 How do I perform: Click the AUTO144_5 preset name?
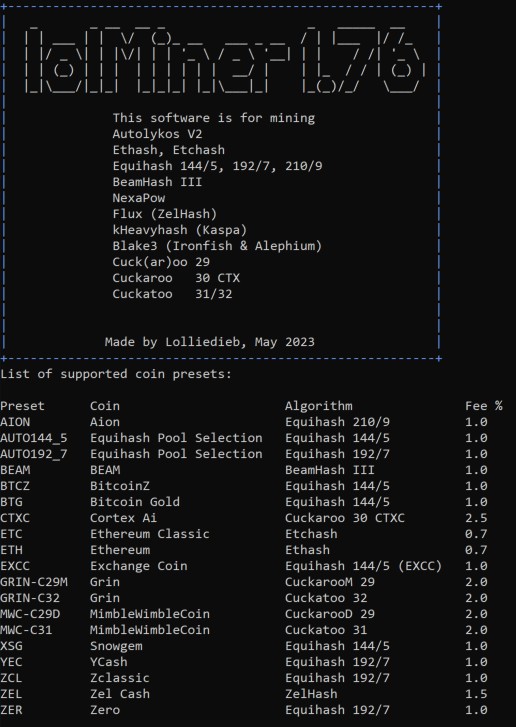pos(34,438)
